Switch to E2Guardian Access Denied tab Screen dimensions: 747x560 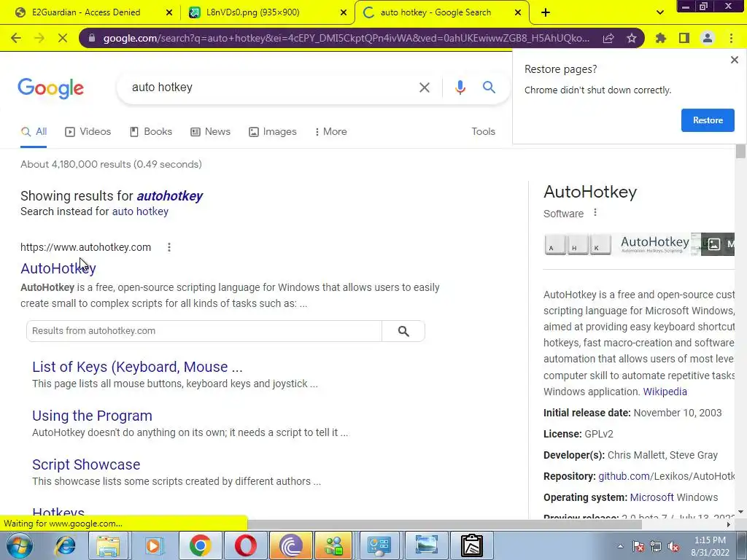(86, 12)
